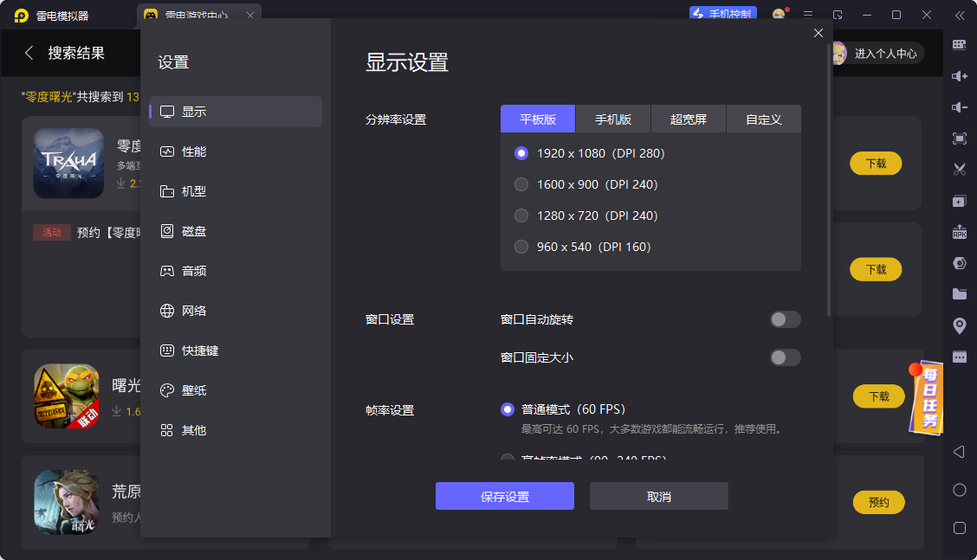Click the location pin icon
This screenshot has width=977, height=560.
[960, 325]
